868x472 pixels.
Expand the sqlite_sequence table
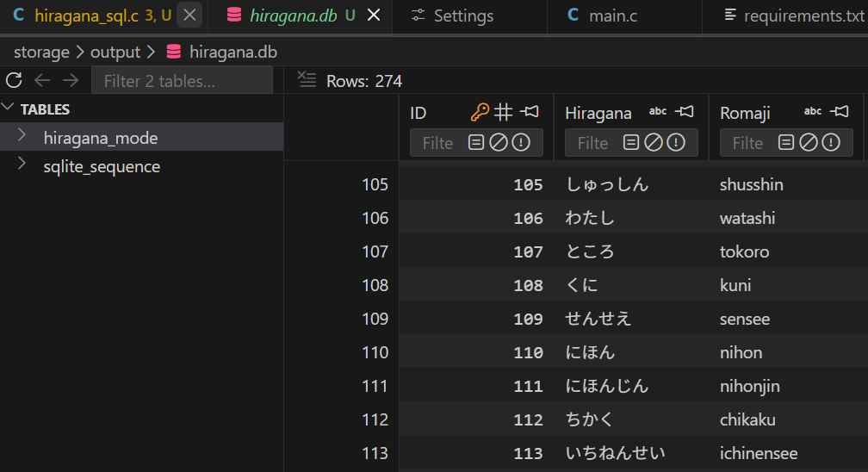tap(23, 165)
